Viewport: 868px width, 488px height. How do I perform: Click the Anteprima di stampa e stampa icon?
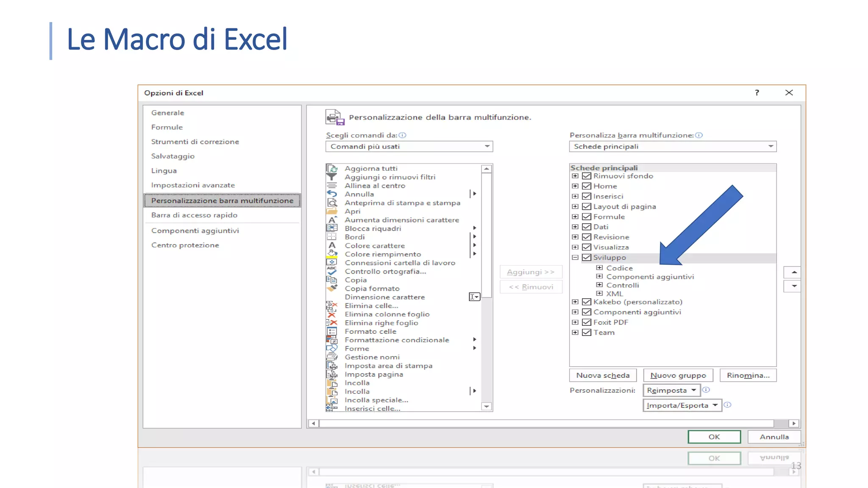point(332,203)
